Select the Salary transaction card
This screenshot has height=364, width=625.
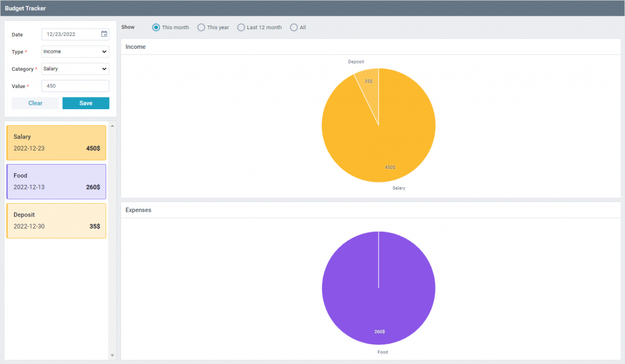[x=56, y=143]
